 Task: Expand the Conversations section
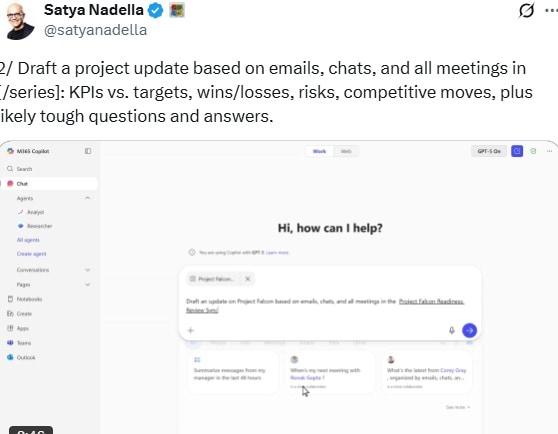[88, 270]
